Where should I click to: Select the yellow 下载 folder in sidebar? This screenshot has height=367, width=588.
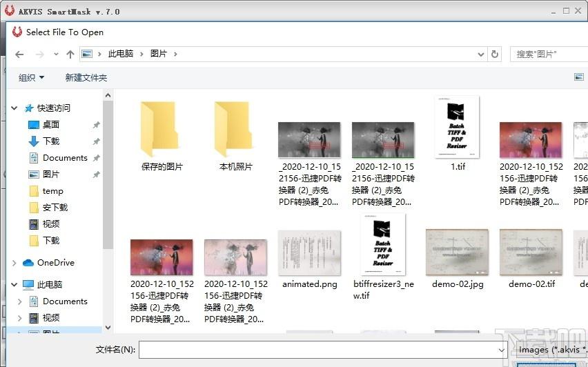[50, 241]
